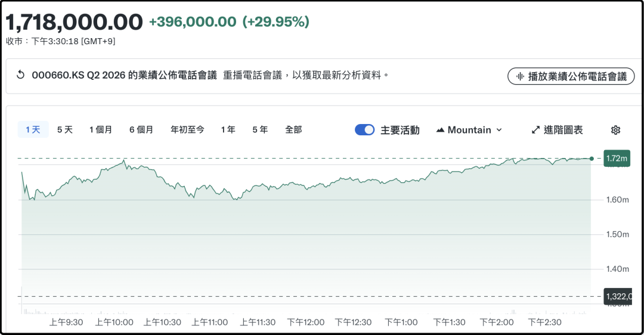Screen dimensions: 644x335
Task: Click the 1,718,000.00 price value
Action: (75, 22)
